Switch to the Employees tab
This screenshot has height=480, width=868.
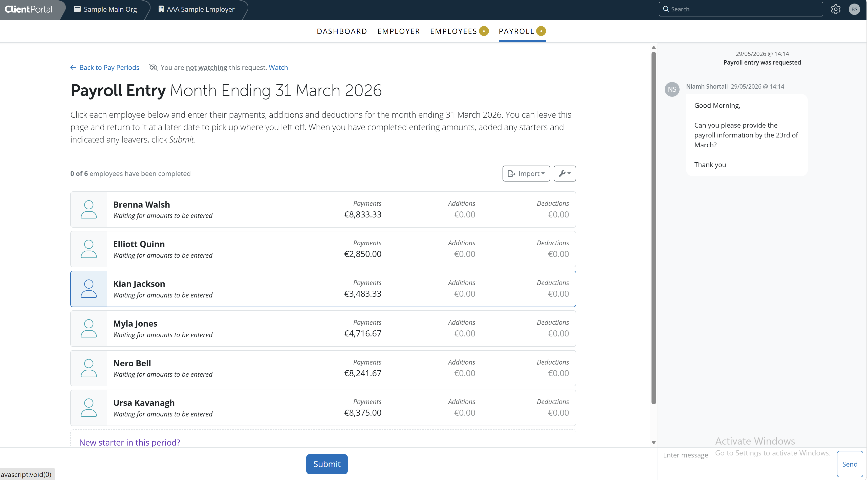453,31
